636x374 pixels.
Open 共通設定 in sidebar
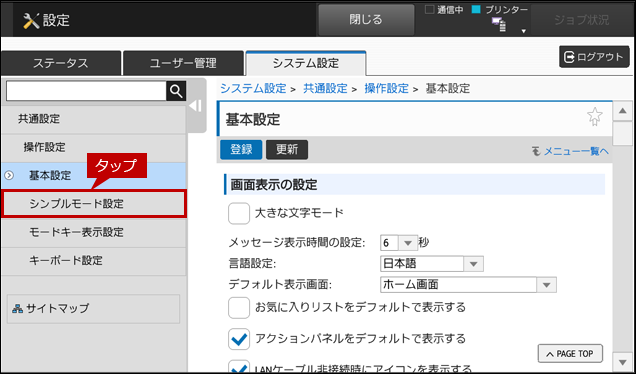tap(94, 119)
